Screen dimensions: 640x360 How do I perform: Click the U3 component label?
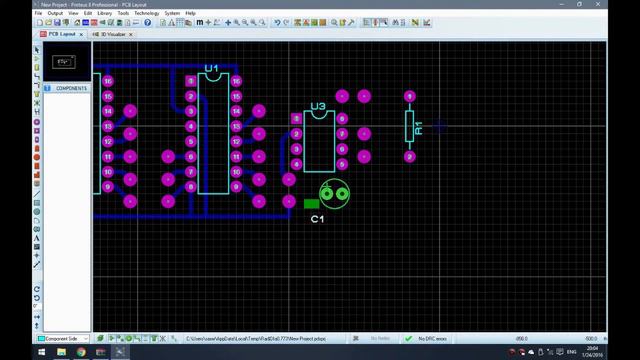click(x=318, y=107)
